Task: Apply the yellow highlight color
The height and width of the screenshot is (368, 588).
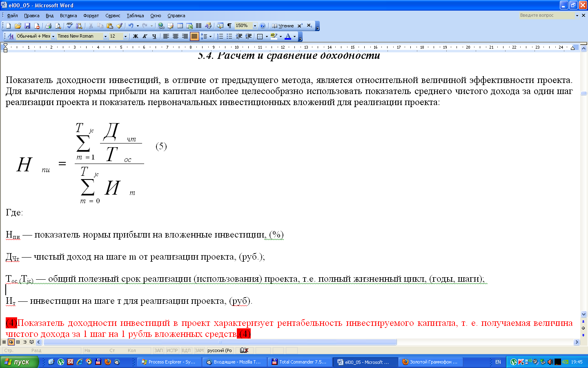Action: [x=274, y=36]
